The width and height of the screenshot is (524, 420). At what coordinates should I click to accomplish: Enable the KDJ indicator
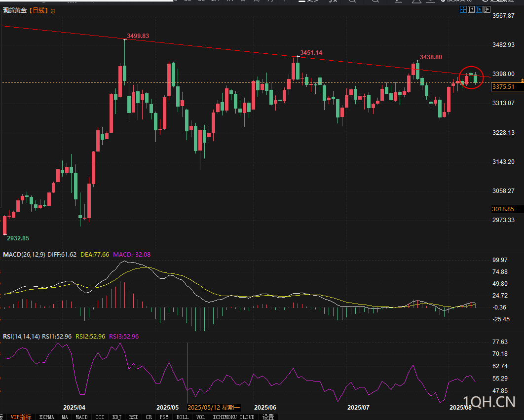pyautogui.click(x=116, y=417)
